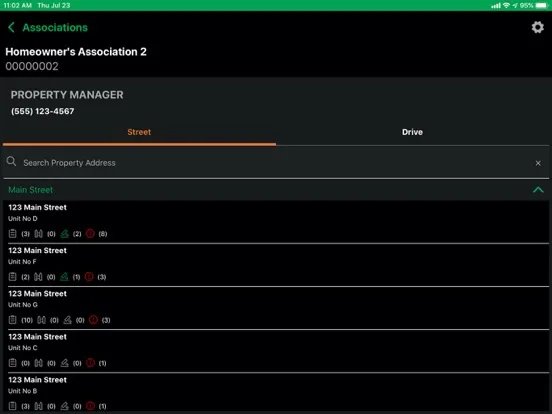Open settings via the gear icon

coord(538,27)
